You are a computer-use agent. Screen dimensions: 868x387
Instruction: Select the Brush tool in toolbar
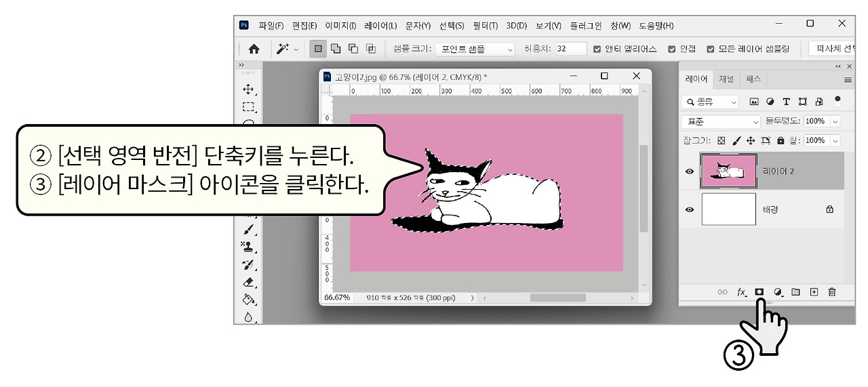[248, 229]
